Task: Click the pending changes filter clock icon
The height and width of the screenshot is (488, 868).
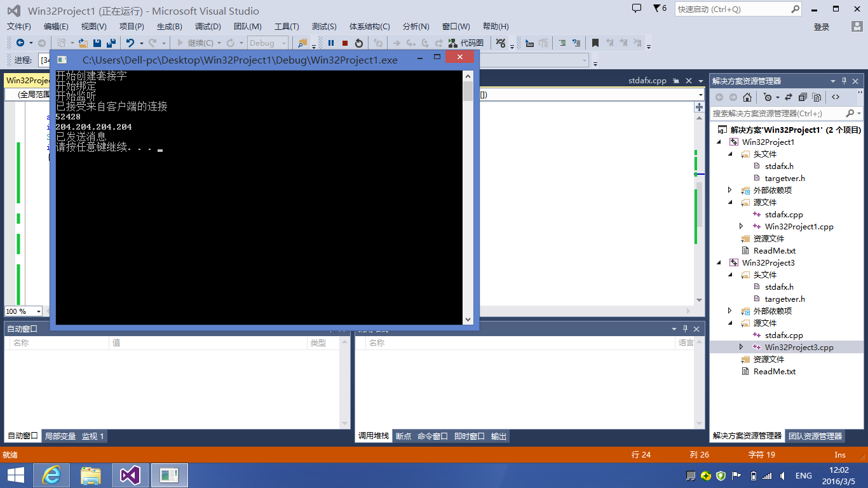Action: (768, 97)
